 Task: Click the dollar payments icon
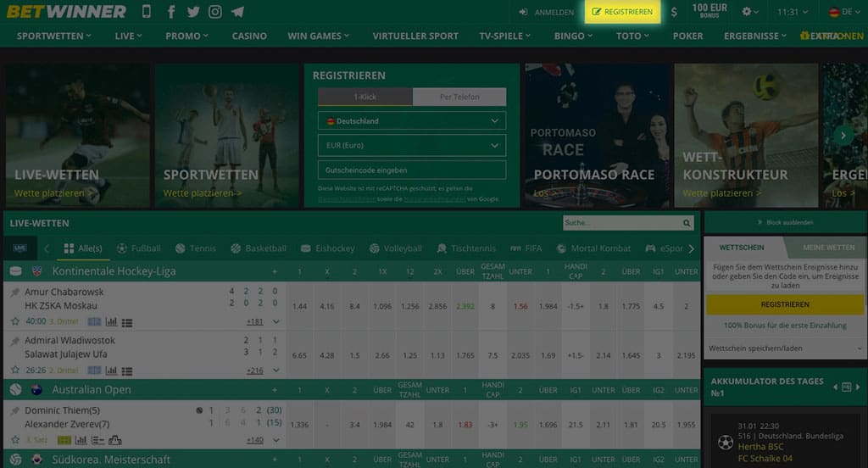tap(674, 12)
